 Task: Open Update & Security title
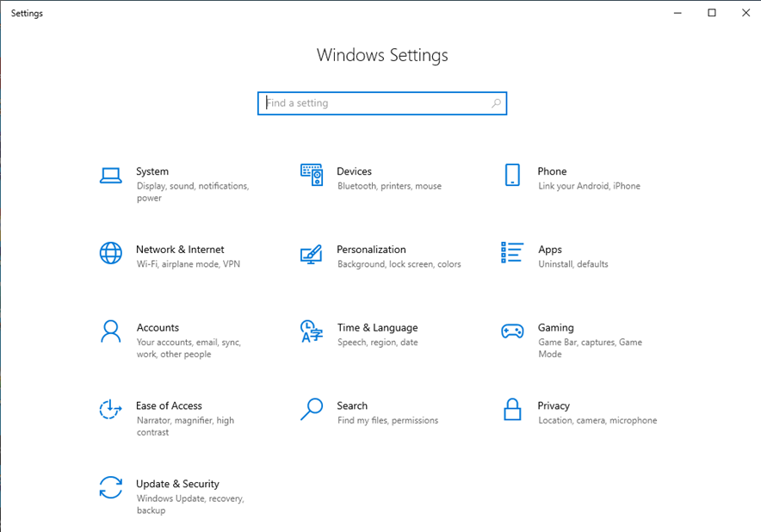pyautogui.click(x=177, y=485)
